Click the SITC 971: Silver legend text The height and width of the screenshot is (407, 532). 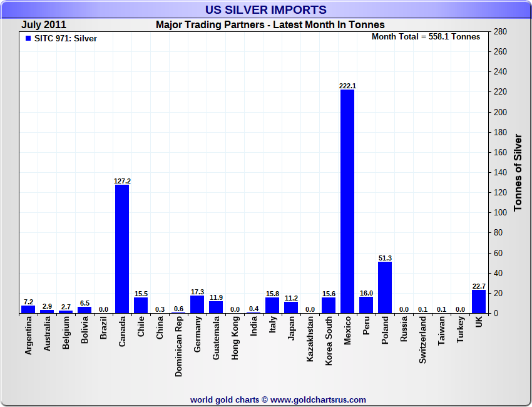[66, 38]
